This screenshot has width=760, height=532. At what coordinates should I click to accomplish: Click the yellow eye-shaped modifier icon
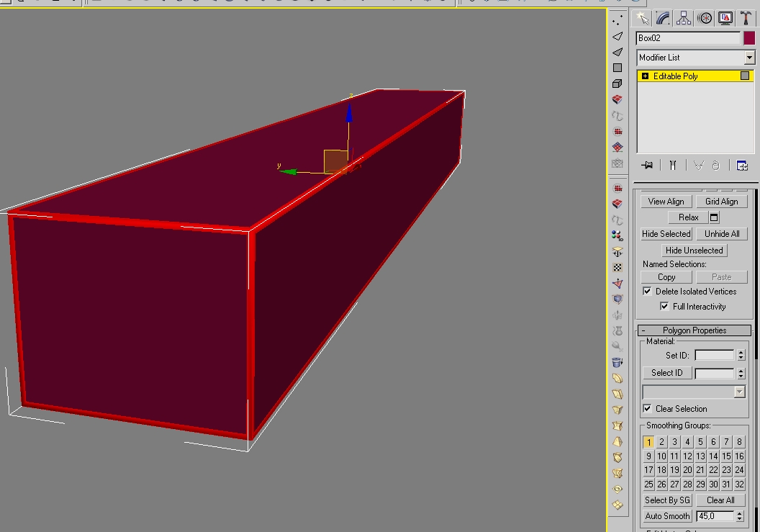pos(617,489)
